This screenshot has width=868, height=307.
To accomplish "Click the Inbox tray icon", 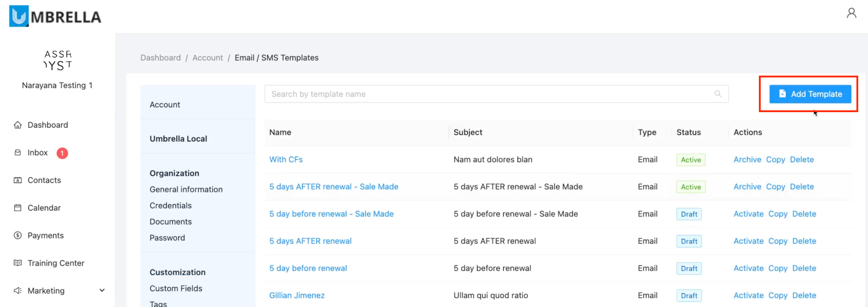I will coord(17,153).
